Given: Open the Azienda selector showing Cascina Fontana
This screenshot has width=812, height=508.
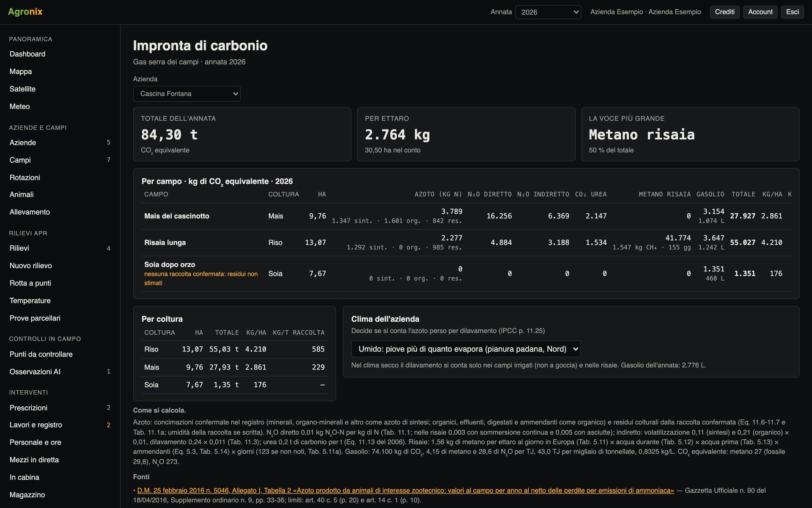Looking at the screenshot, I should [187, 94].
